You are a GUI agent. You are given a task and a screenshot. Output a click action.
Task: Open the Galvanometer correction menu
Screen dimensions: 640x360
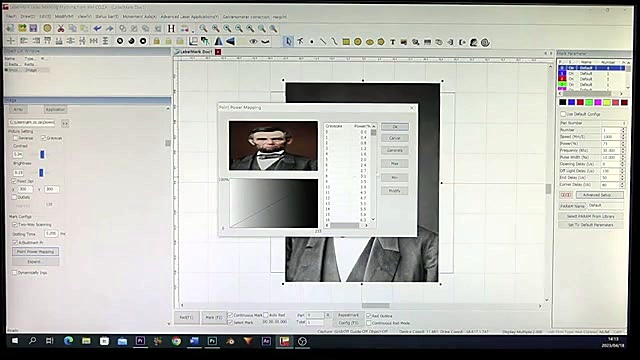coord(246,17)
